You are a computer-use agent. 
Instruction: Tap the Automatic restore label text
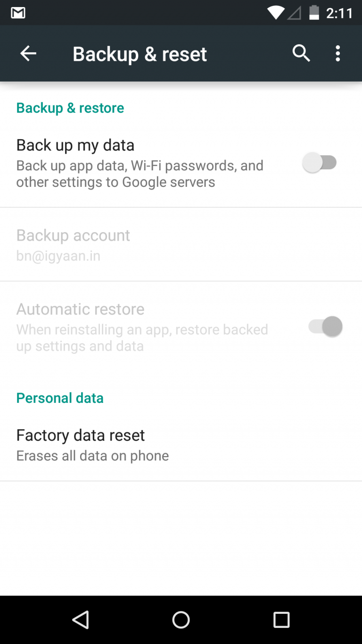click(x=81, y=309)
